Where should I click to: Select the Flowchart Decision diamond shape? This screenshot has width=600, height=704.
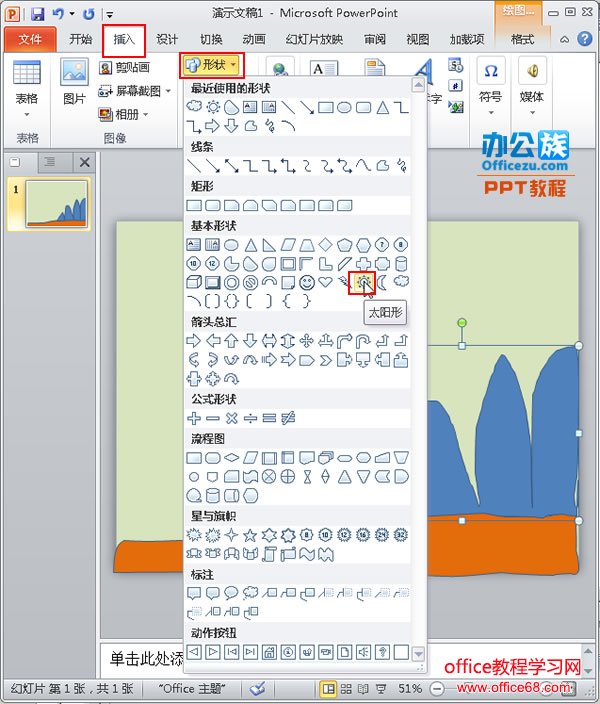(231, 458)
